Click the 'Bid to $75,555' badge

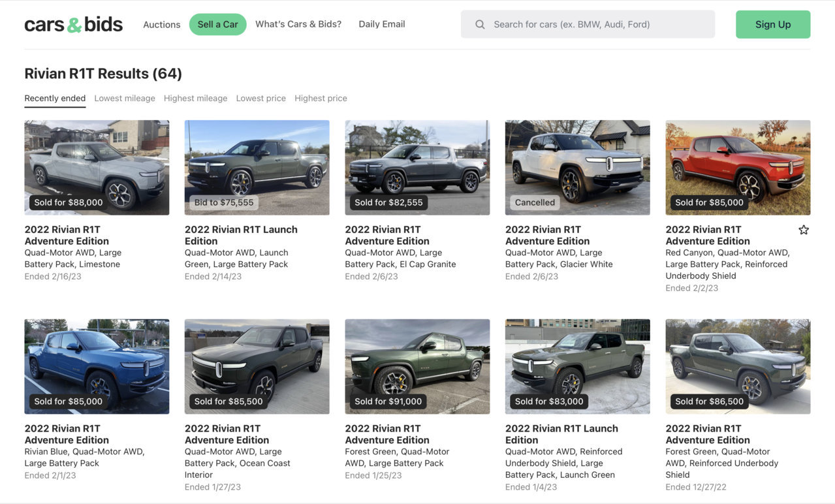tap(224, 202)
